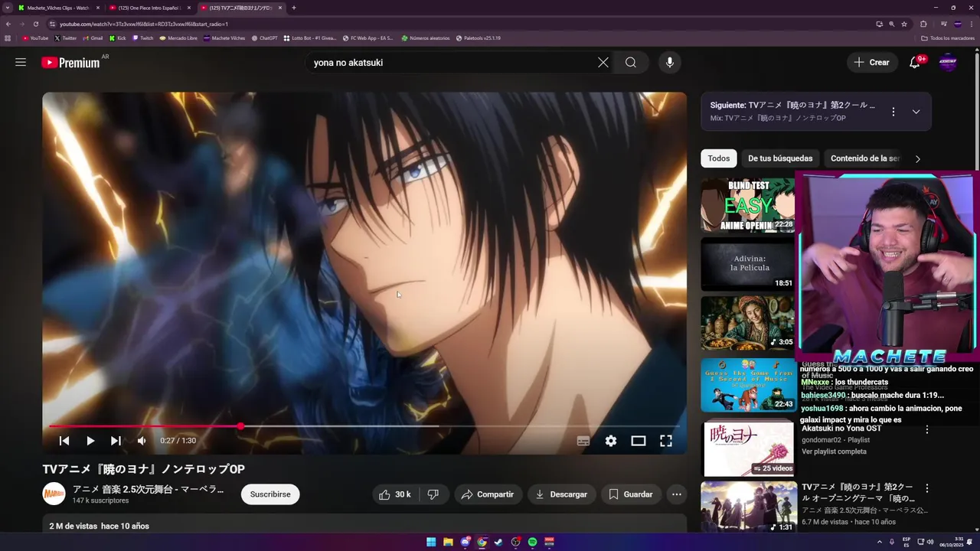
Task: Open the ChatGPT bookmark
Action: [265, 37]
